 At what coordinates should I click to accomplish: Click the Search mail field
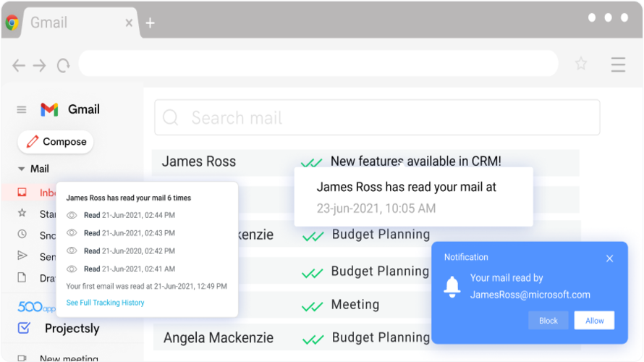click(x=377, y=118)
